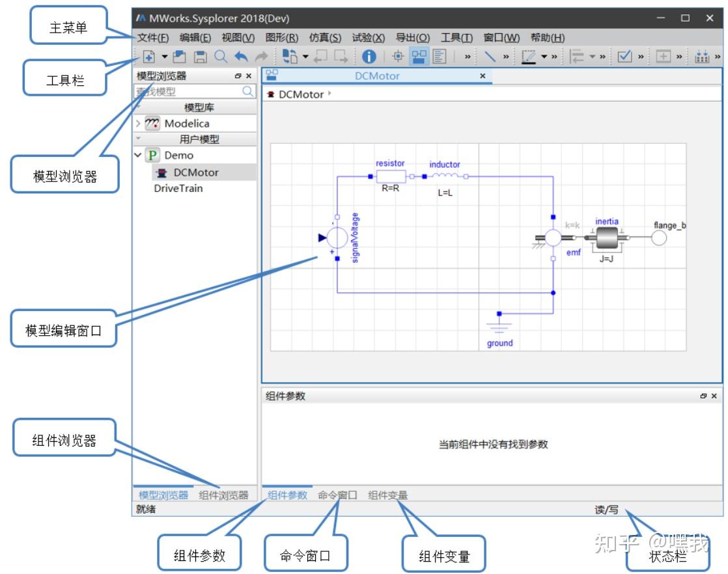Open the 工具(T) menu
The image size is (728, 574).
tap(456, 38)
